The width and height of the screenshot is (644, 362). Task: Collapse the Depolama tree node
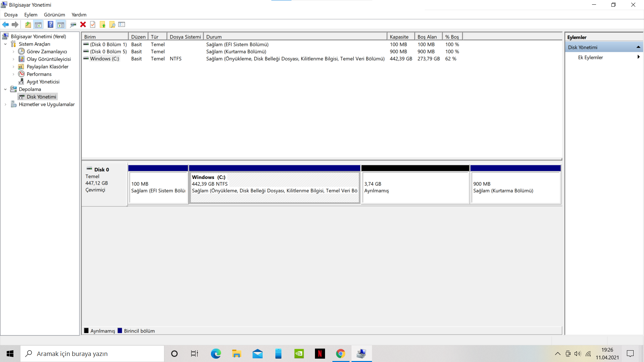[5, 89]
